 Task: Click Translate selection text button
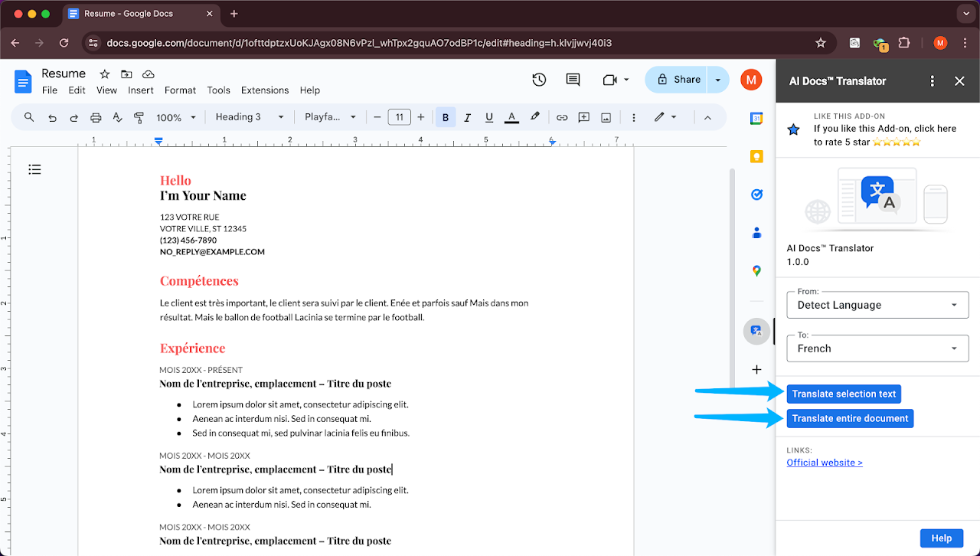pyautogui.click(x=844, y=394)
